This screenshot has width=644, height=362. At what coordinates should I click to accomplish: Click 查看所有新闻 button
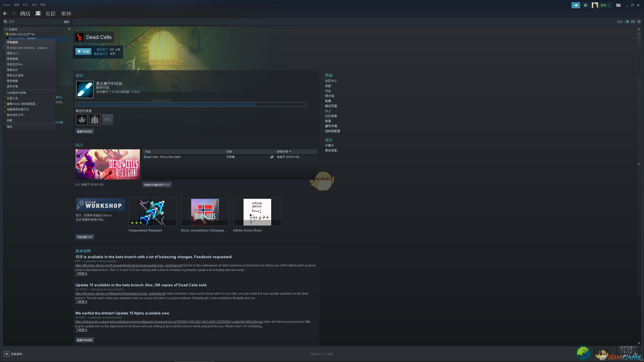coord(85,340)
